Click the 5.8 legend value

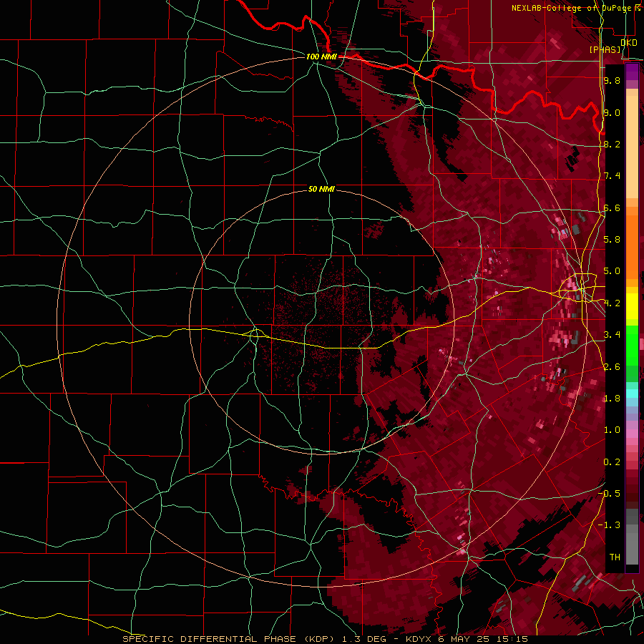tap(612, 240)
